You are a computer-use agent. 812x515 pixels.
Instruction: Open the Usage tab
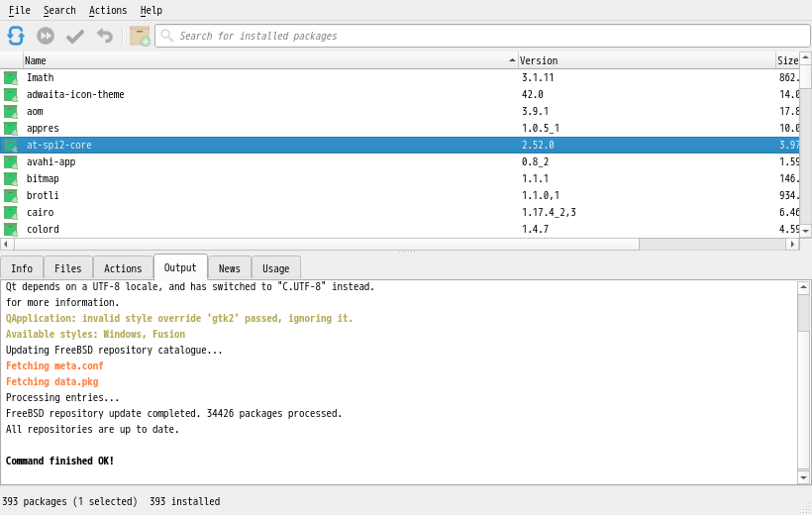276,268
